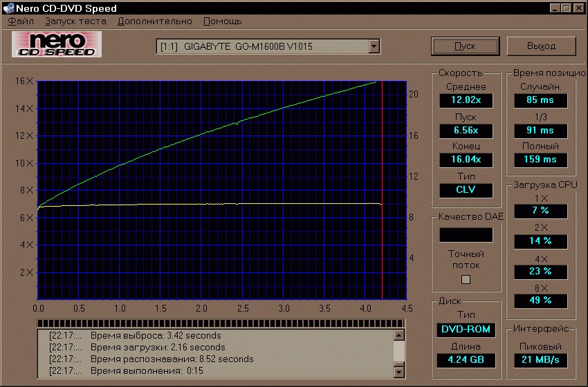
Task: Toggle the Точный поток checkbox
Action: tap(466, 279)
